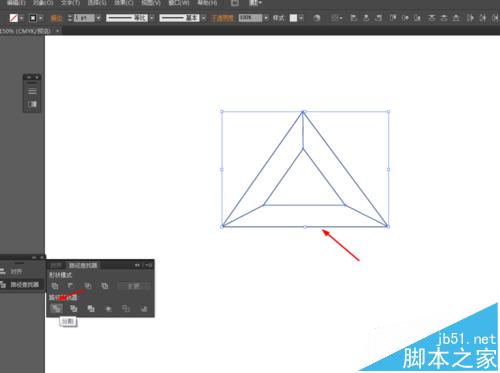The width and height of the screenshot is (500, 373).
Task: Click the vertical align center icon
Action: [x=405, y=18]
